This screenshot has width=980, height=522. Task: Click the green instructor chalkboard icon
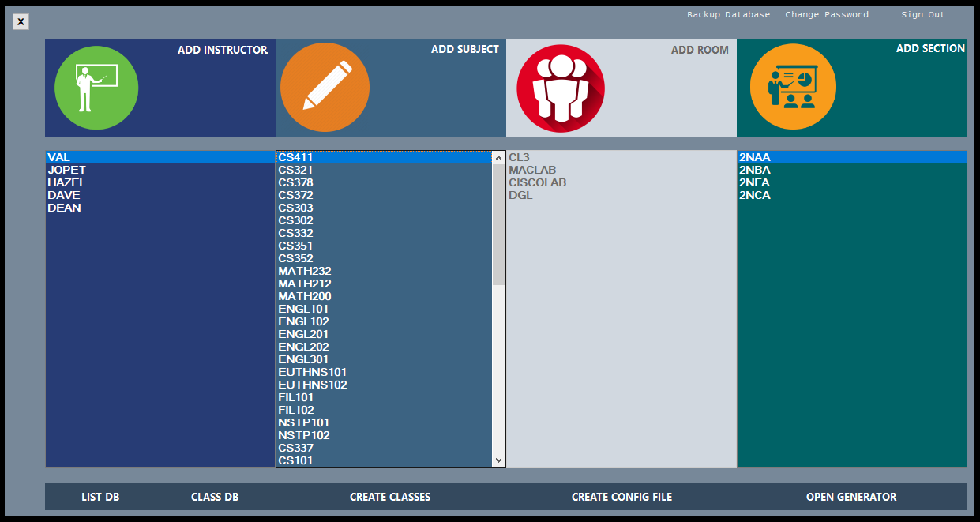[96, 88]
